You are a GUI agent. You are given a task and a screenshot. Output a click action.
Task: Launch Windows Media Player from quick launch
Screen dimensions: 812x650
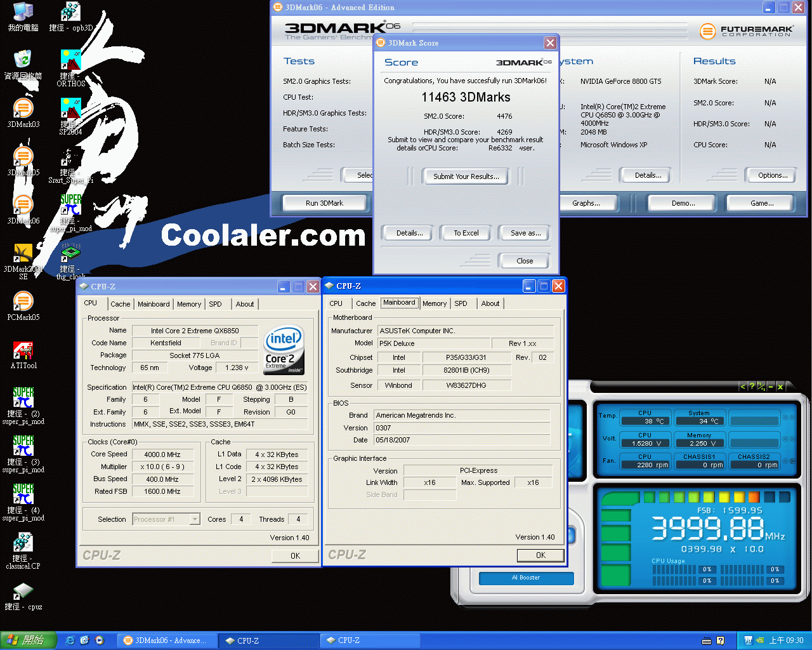point(100,640)
